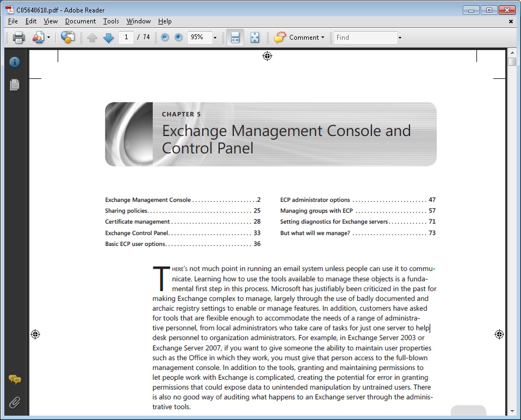Click the vertical scrollbar down arrow
Screen dimensions: 521x420
(x=512, y=411)
